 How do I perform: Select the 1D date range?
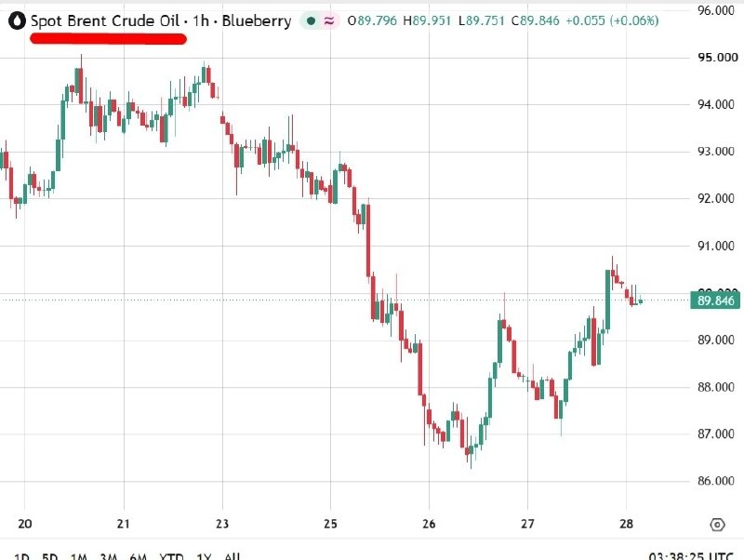point(21,556)
